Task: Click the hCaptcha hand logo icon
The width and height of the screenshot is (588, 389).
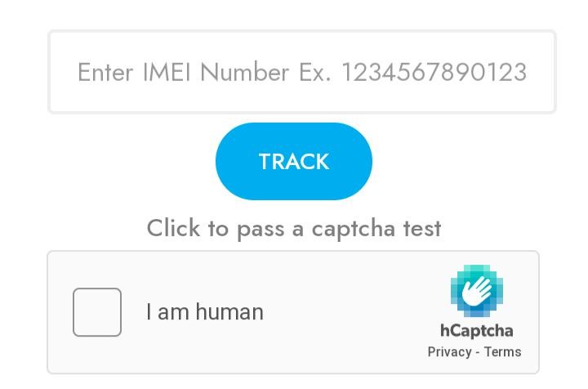Action: click(x=476, y=291)
